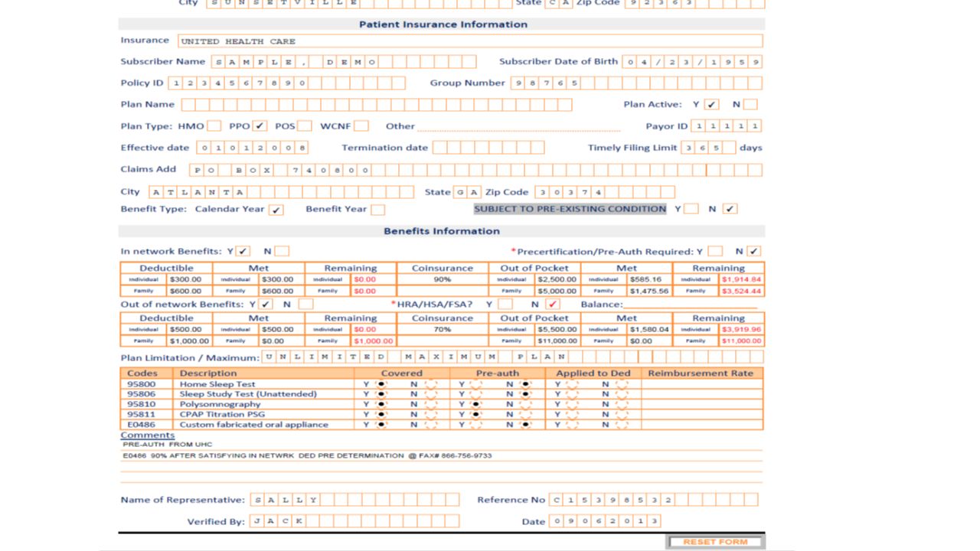Toggle N for Subject to Pre-Existing Condition
This screenshot has width=980, height=551.
[730, 208]
